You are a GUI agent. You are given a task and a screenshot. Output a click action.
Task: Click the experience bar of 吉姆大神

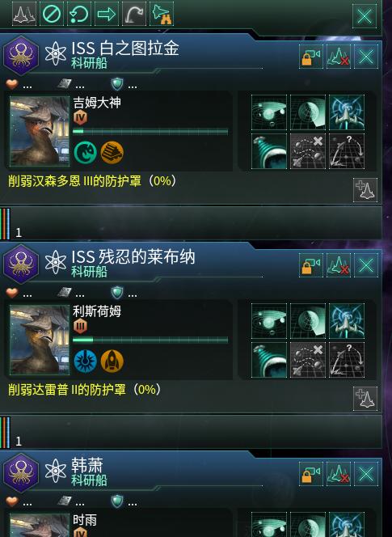click(150, 131)
